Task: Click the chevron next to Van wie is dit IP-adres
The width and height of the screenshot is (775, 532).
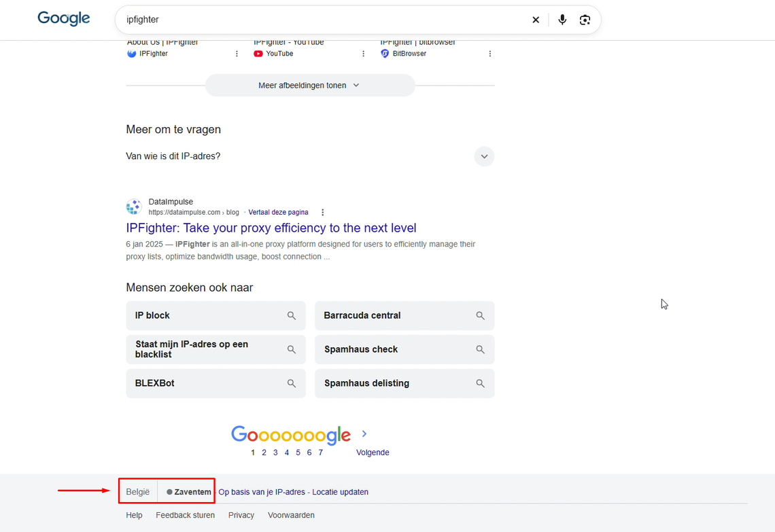Action: (484, 156)
